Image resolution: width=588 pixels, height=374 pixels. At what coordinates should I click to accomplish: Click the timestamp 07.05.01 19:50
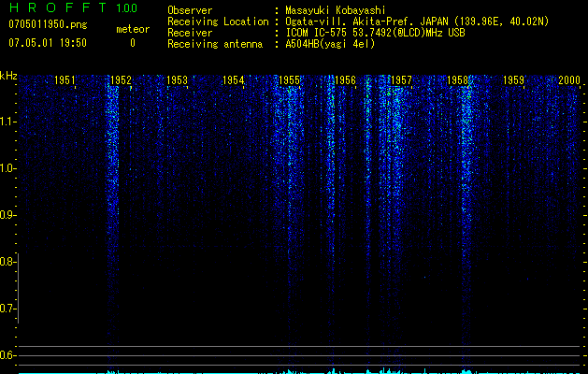click(48, 43)
